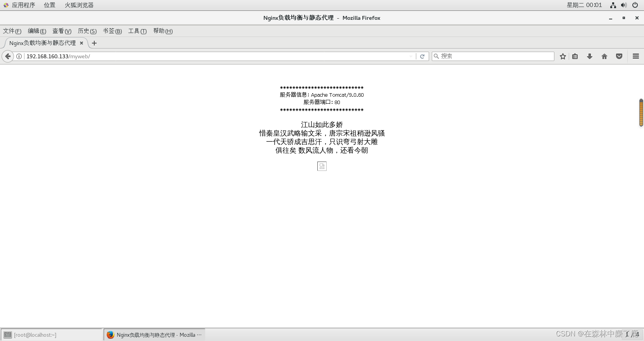Screen dimensions: 644x341
Task: Open the 应用程序 applications menu
Action: (19, 5)
